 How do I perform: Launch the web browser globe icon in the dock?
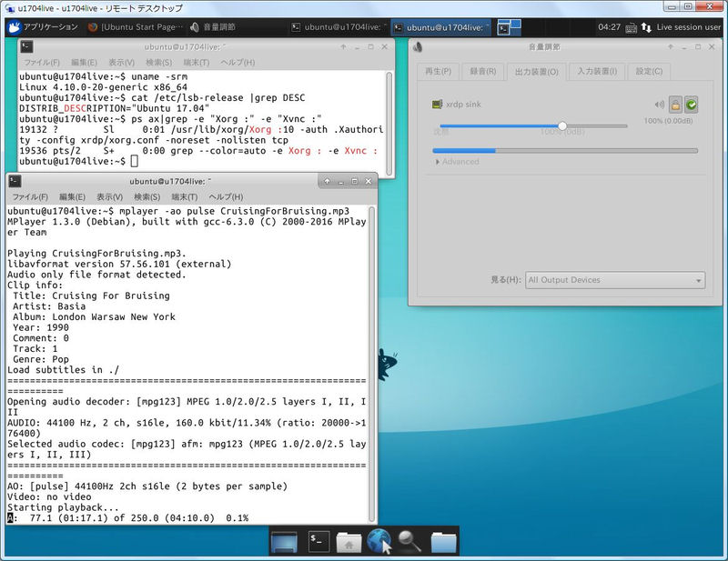[x=379, y=541]
